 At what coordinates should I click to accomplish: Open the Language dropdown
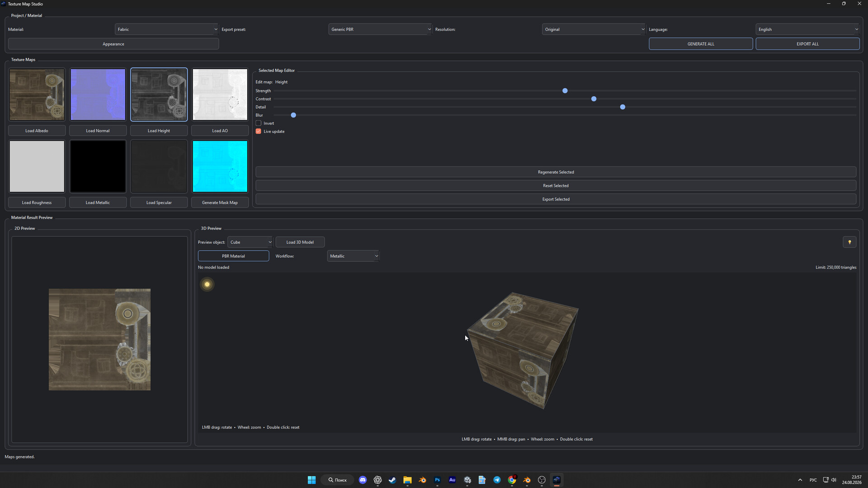(x=807, y=29)
